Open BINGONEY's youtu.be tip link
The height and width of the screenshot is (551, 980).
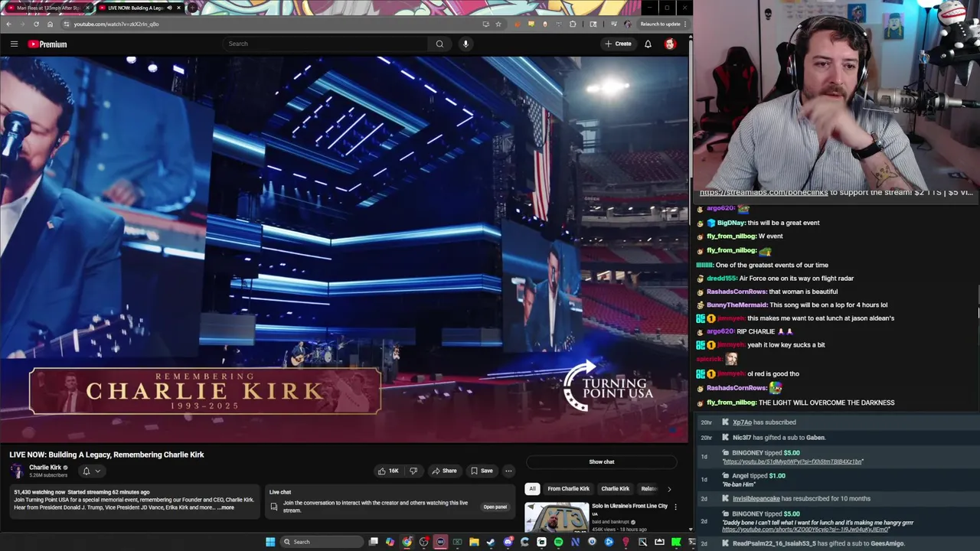pyautogui.click(x=792, y=461)
